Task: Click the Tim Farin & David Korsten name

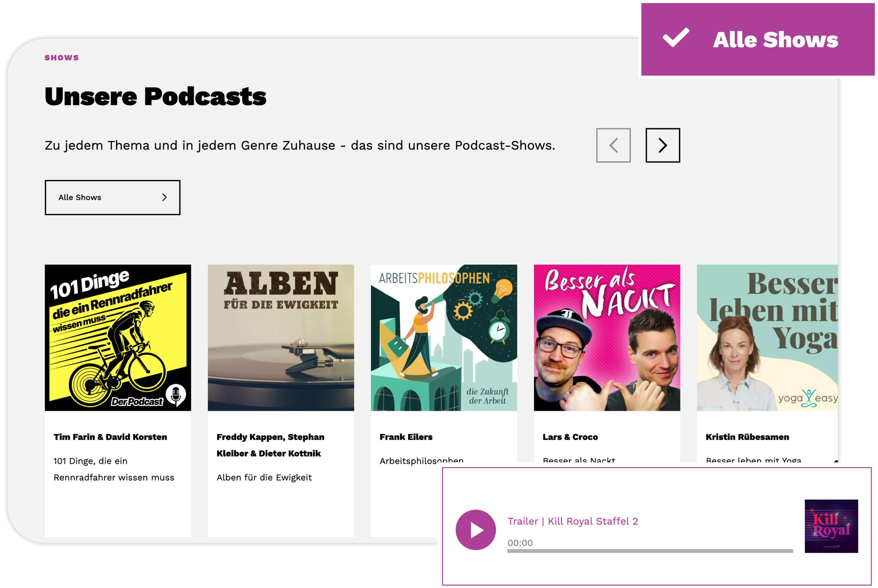Action: coord(110,437)
